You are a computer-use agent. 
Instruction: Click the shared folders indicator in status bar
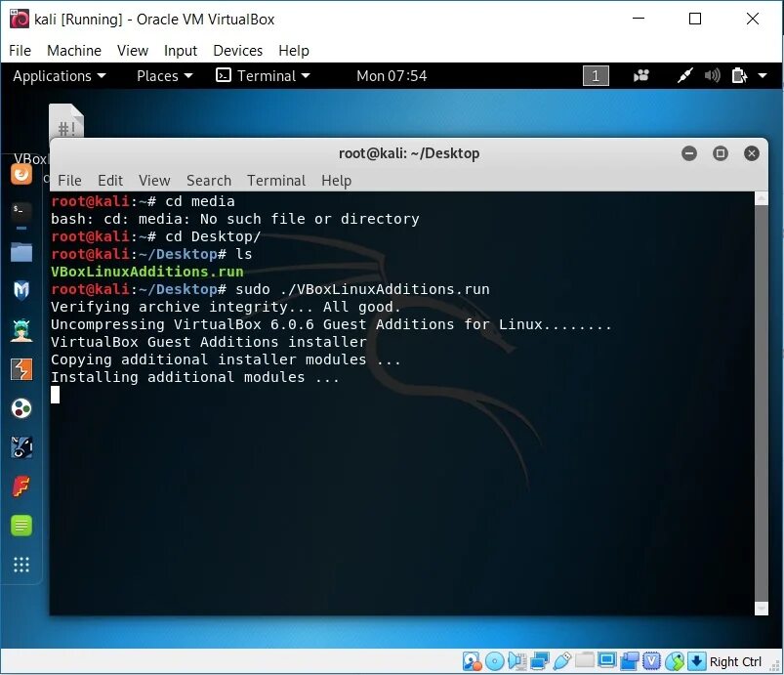(x=585, y=660)
